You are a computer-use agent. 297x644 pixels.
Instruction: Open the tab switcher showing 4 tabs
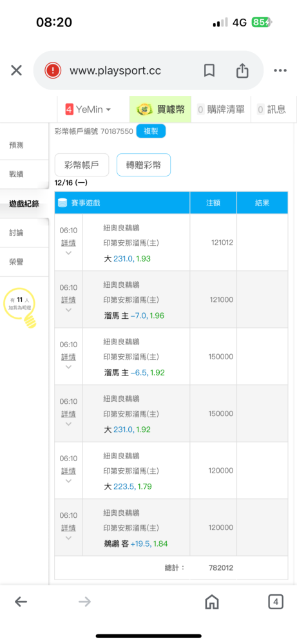pos(276,602)
